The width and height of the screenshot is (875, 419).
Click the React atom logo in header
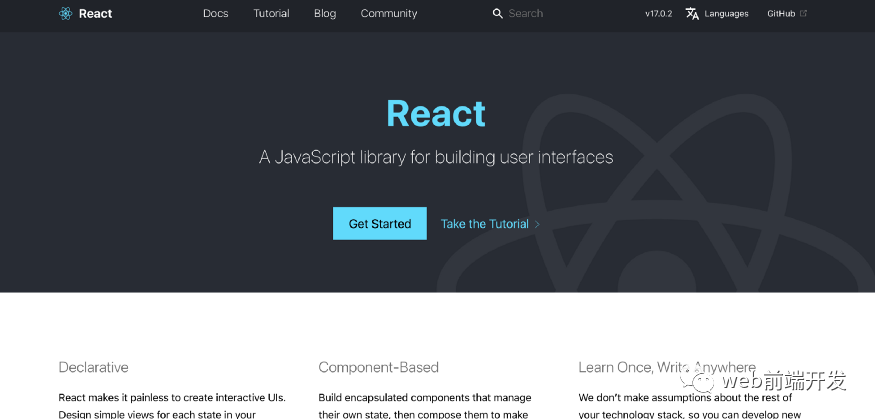(x=66, y=14)
